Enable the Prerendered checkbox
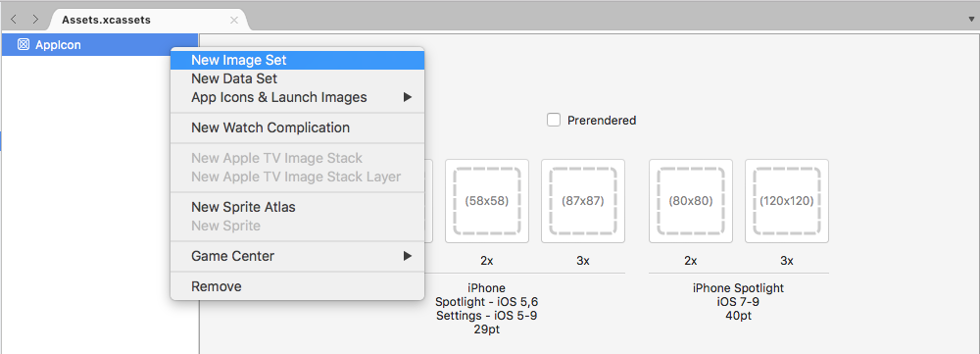Image resolution: width=980 pixels, height=354 pixels. (553, 120)
